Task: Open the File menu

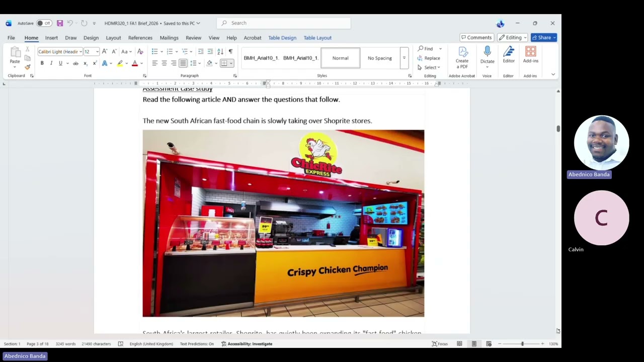Action: 11,38
